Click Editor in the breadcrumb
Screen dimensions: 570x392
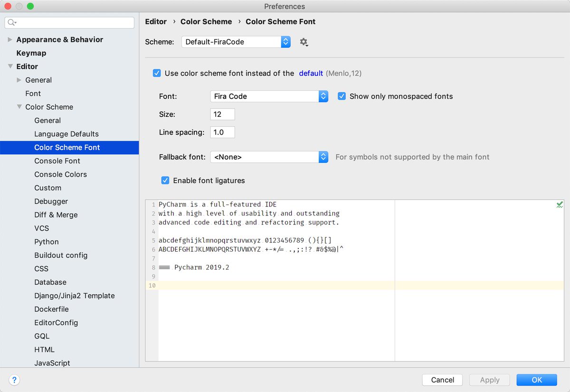pyautogui.click(x=156, y=21)
